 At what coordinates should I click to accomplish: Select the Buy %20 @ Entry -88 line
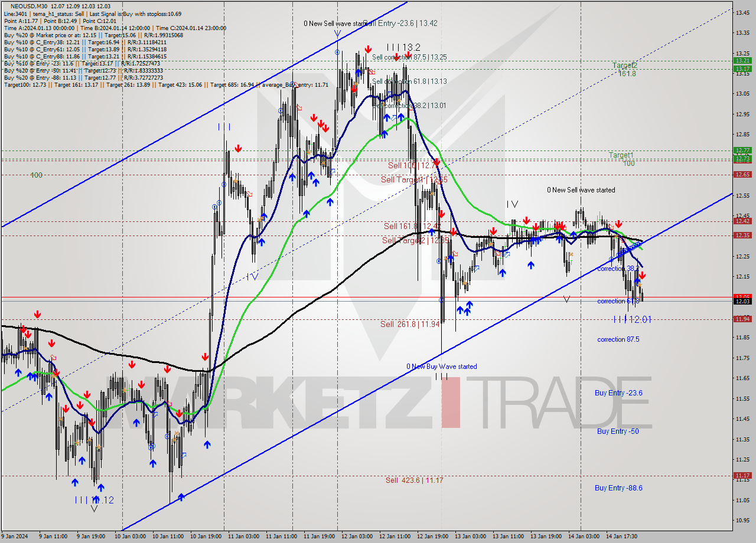point(83,77)
